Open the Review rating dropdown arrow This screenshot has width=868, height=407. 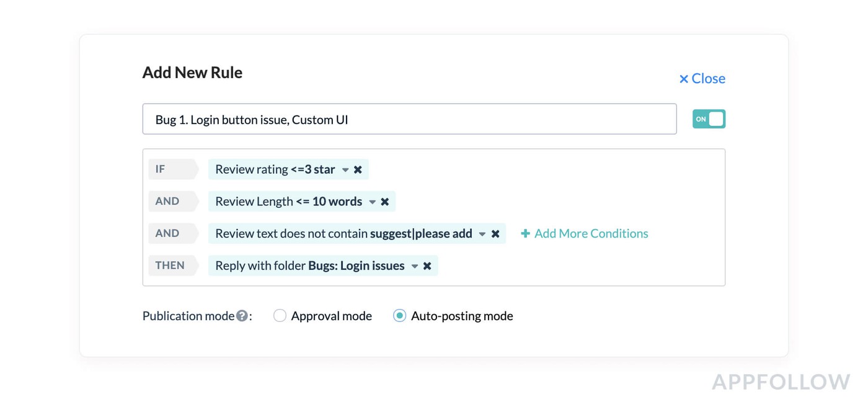point(345,170)
